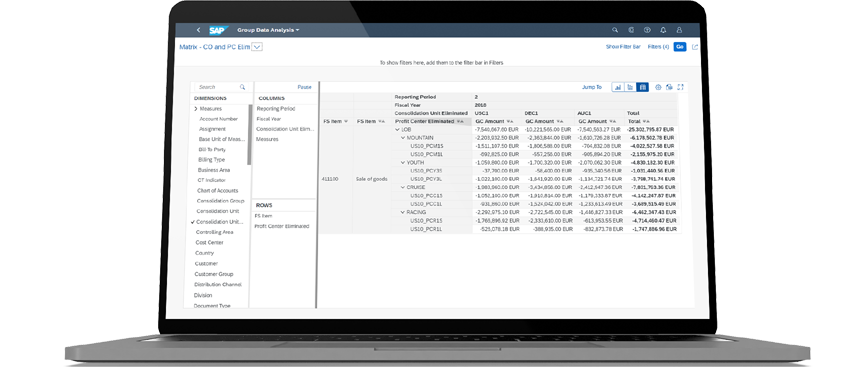Screen dimensions: 867x367
Task: Select Division dimension
Action: 203,295
